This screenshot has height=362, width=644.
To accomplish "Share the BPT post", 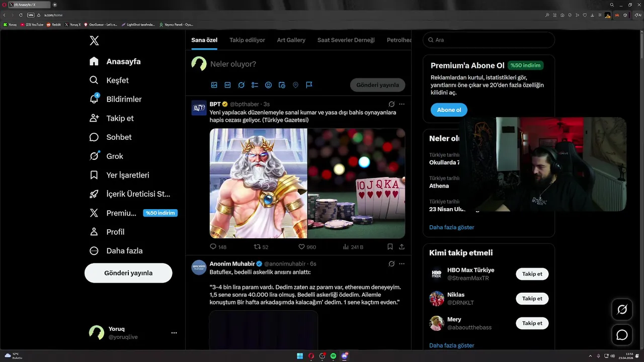I will click(x=401, y=247).
